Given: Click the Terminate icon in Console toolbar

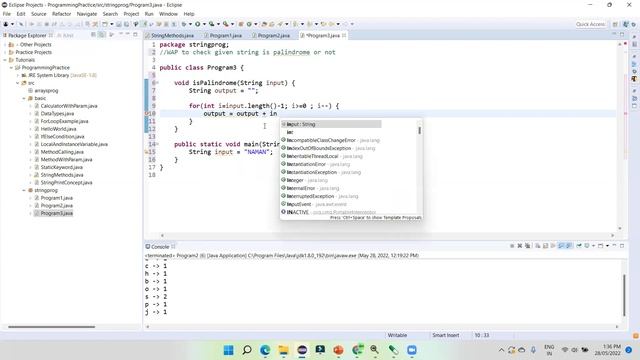Looking at the screenshot, I should pos(512,246).
